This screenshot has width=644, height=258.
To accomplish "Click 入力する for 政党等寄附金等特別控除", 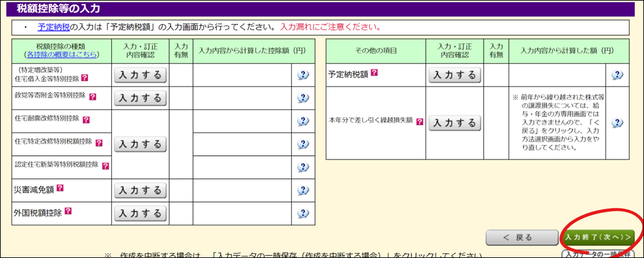I will click(x=140, y=98).
